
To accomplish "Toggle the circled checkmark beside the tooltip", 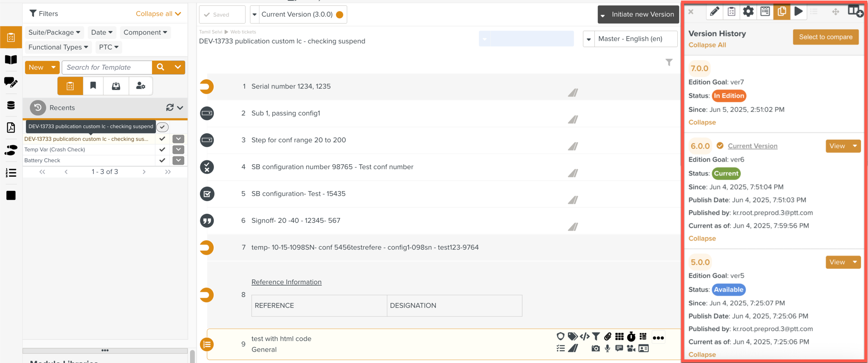I will point(162,127).
